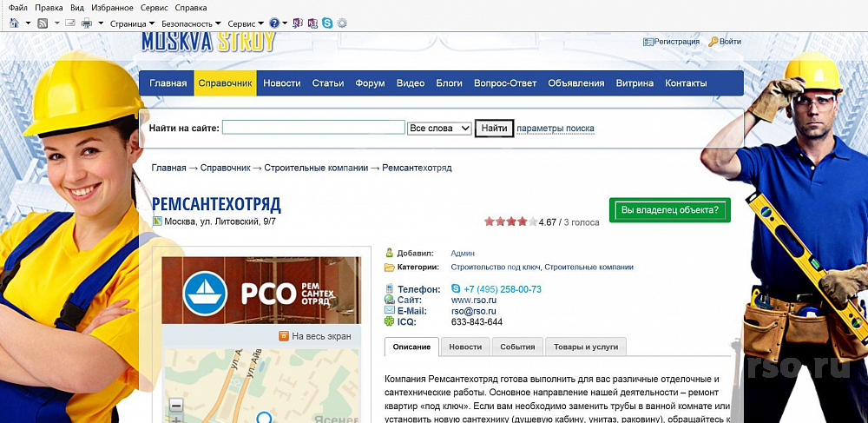
Task: Open the Объявления nav item
Action: click(x=575, y=83)
